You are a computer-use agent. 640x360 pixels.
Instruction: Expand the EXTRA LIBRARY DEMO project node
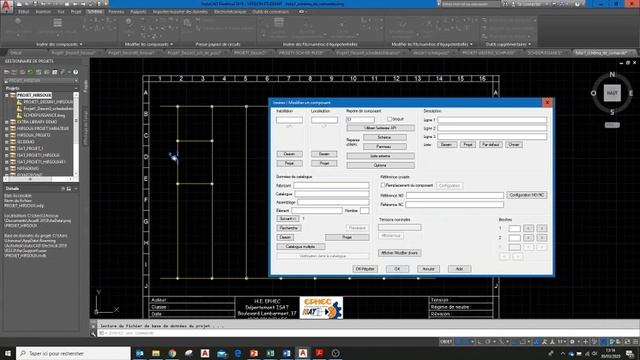[x=7, y=122]
